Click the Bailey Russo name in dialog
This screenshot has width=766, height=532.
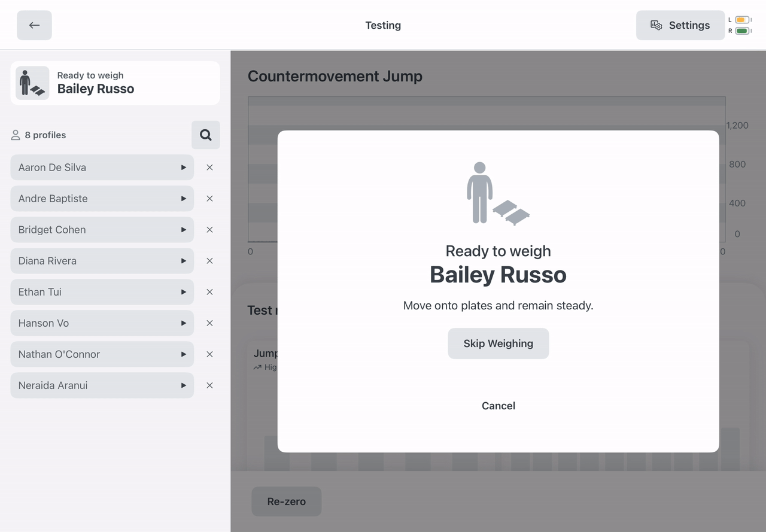point(498,275)
